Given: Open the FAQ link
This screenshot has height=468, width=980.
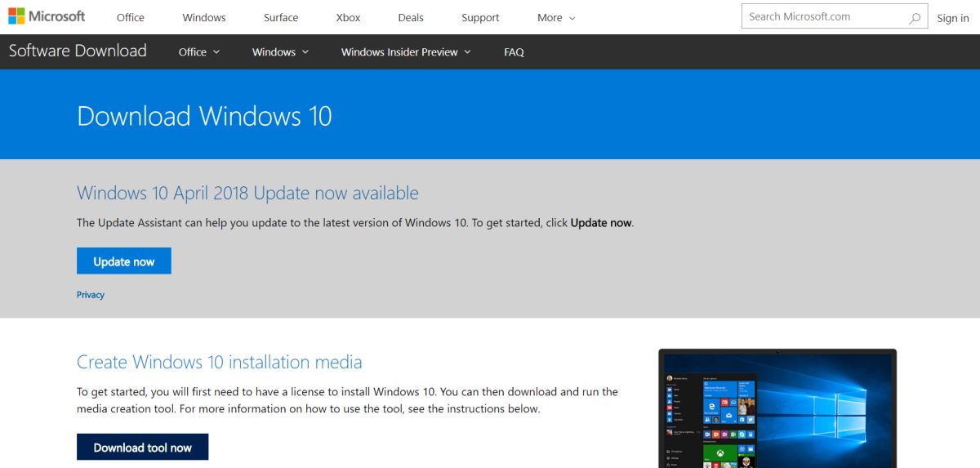Looking at the screenshot, I should (x=514, y=51).
